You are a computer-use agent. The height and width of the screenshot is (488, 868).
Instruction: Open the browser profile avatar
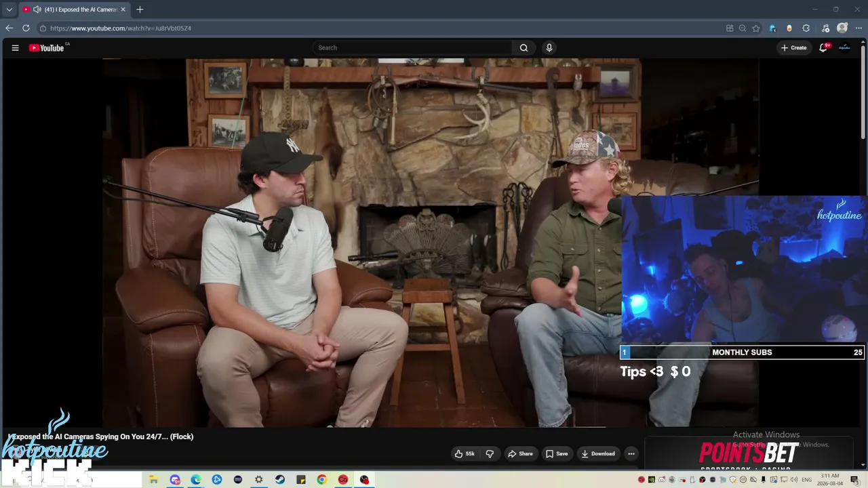[842, 28]
